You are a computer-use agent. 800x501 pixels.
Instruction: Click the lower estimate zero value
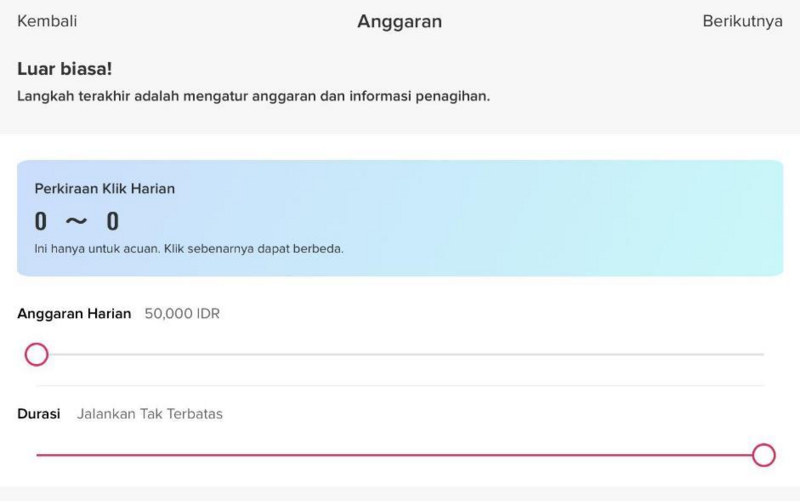pyautogui.click(x=41, y=221)
